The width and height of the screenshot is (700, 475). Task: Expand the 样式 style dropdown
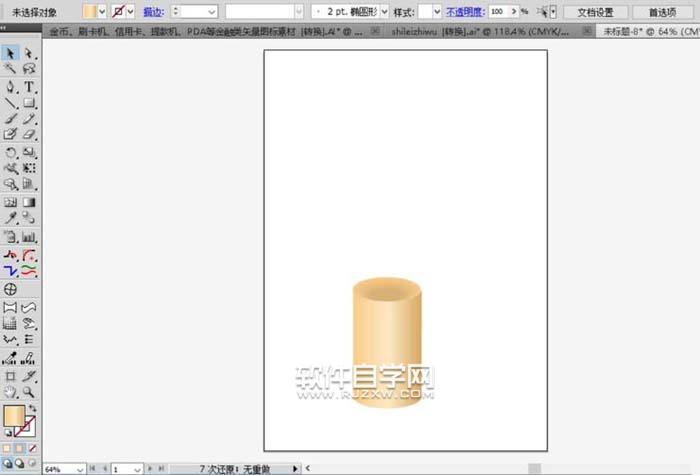(x=430, y=11)
